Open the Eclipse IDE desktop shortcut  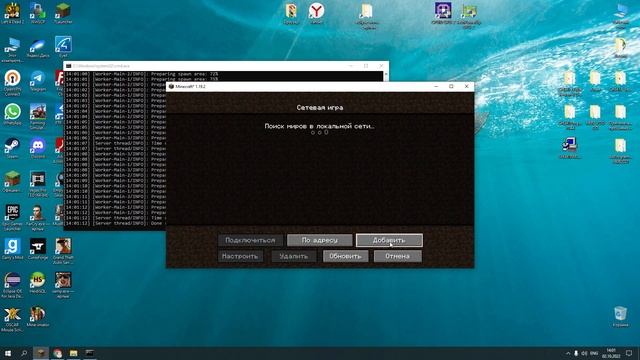coord(12,285)
